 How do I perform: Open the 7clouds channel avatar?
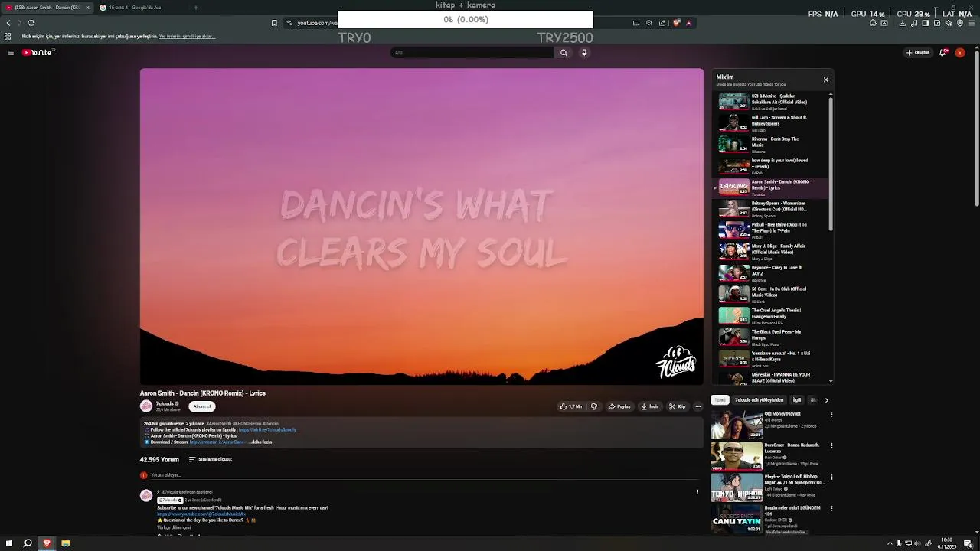pos(145,406)
